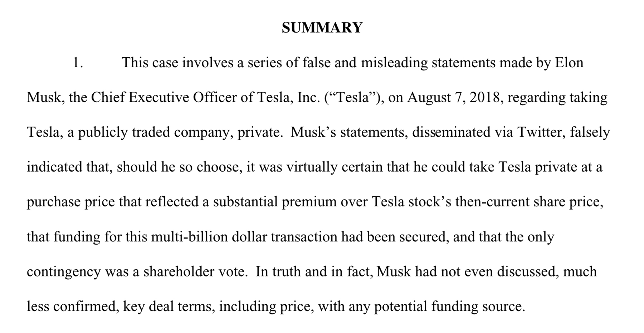Click the phrase "key deal terms"
Screen dimensions: 644x333
coord(169,307)
